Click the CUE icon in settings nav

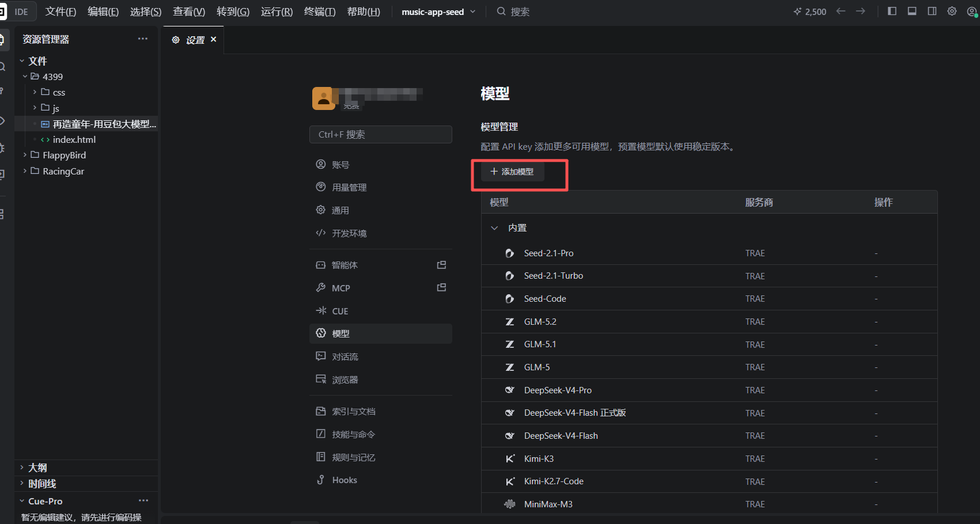pyautogui.click(x=321, y=310)
